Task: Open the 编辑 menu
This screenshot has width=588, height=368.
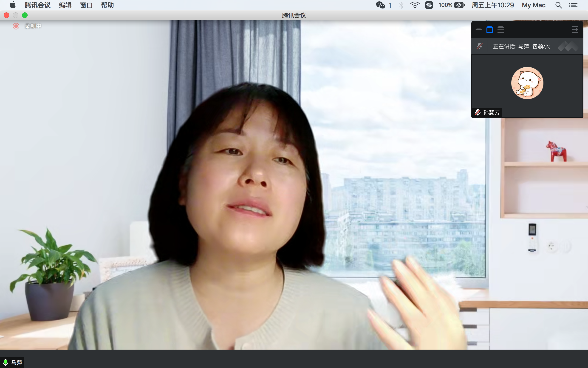Action: coord(65,5)
